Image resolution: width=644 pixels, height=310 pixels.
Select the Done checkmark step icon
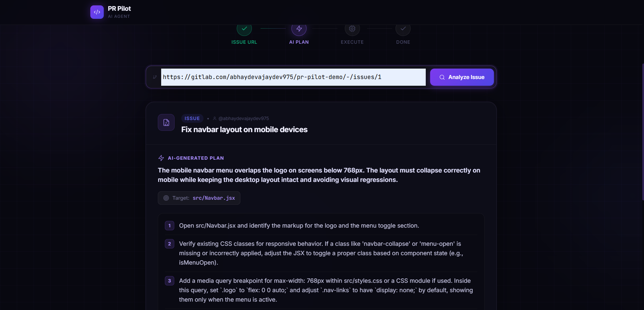pos(403,29)
